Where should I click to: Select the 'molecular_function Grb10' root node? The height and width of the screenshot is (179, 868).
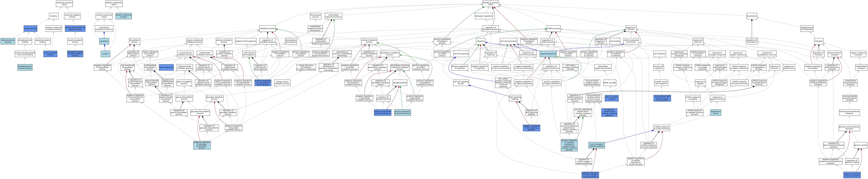pos(64,4)
